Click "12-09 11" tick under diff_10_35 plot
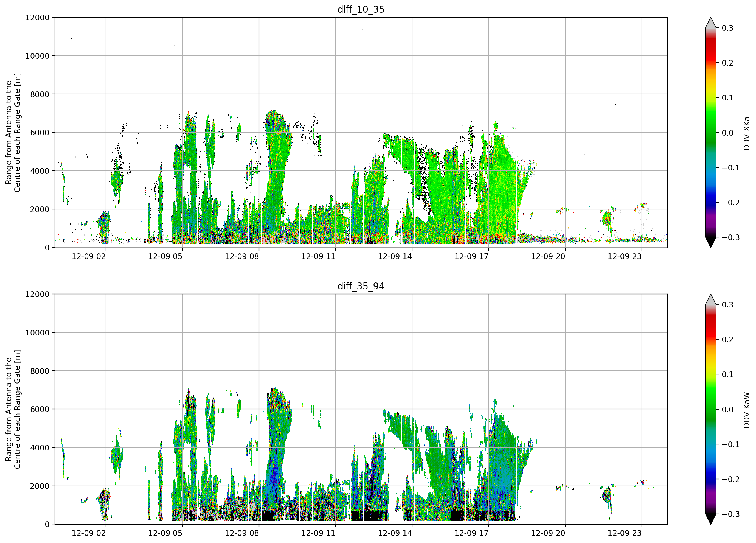This screenshot has height=543, width=756. coord(318,256)
